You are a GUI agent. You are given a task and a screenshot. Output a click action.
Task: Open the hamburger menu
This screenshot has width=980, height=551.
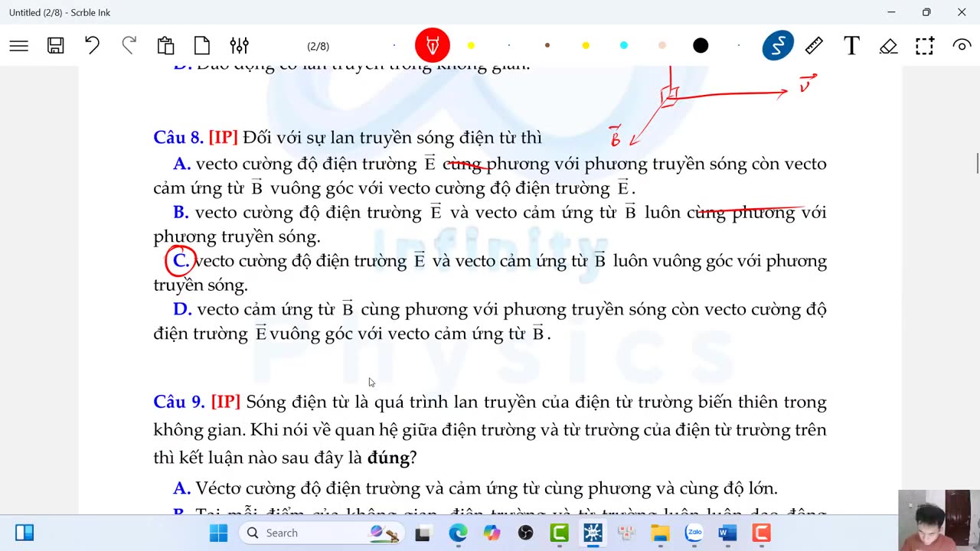[19, 46]
